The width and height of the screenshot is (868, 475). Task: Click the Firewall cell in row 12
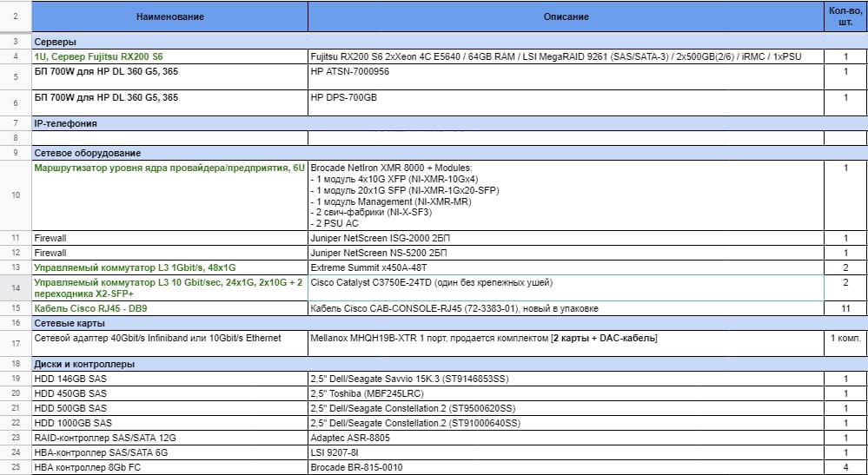tap(170, 254)
